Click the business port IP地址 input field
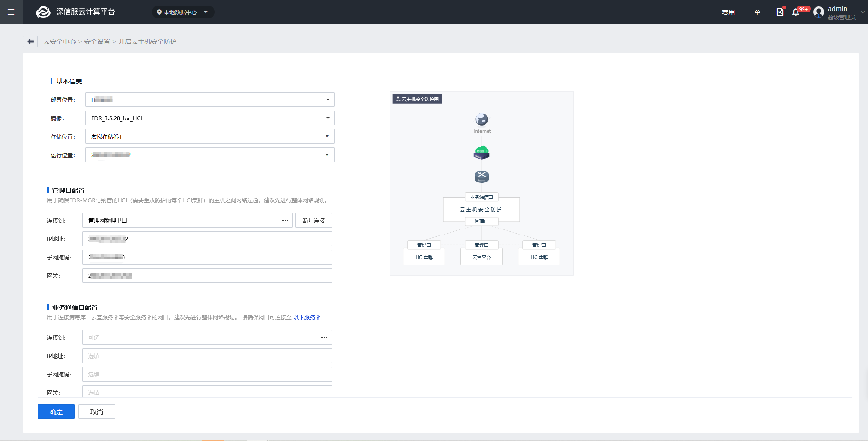The image size is (868, 441). click(207, 356)
